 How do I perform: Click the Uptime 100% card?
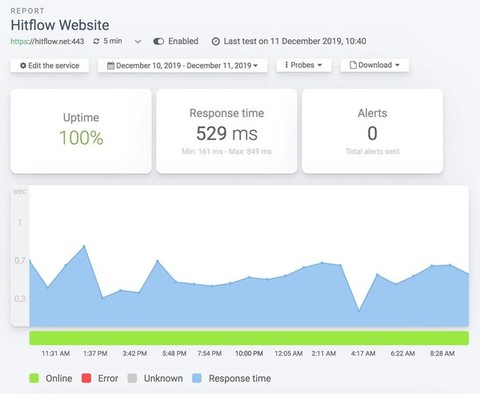point(81,131)
